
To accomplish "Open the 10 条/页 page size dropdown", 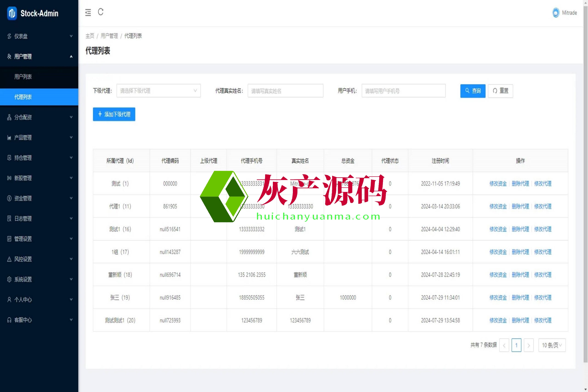I will (x=552, y=345).
